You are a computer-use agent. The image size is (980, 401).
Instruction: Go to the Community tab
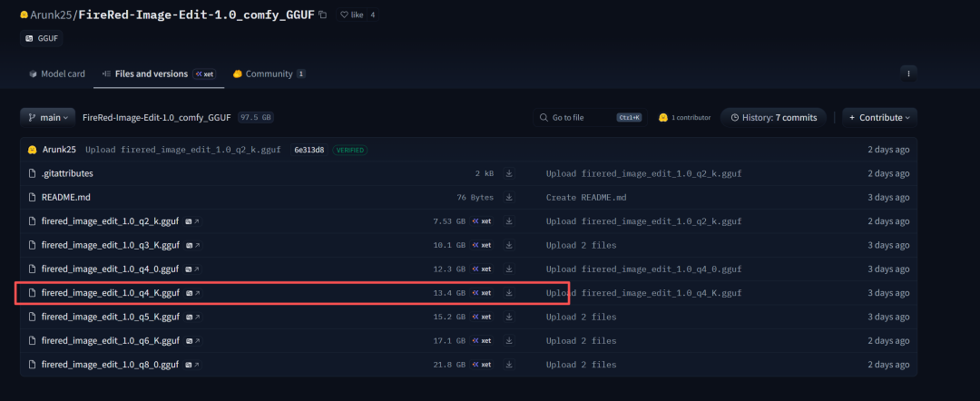(269, 73)
